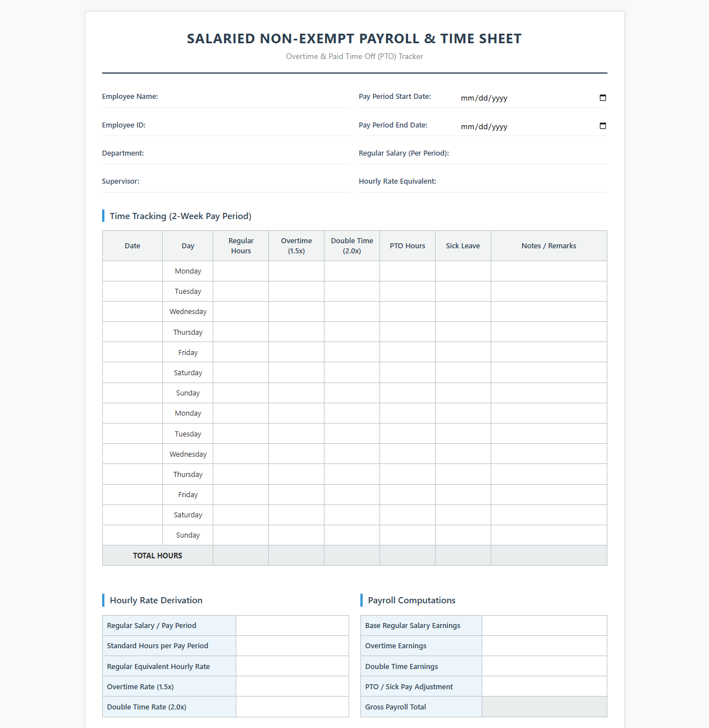The width and height of the screenshot is (709, 728).
Task: Click the PTO / Sick Pay Adjustment value
Action: tap(545, 686)
